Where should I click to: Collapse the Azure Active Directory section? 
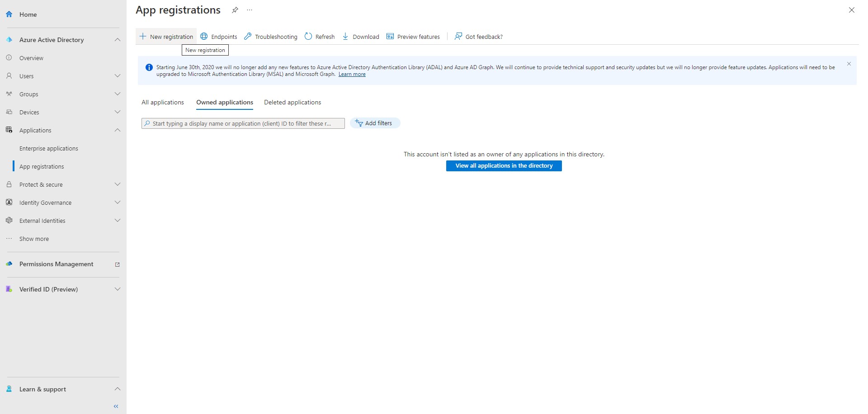[x=117, y=39]
